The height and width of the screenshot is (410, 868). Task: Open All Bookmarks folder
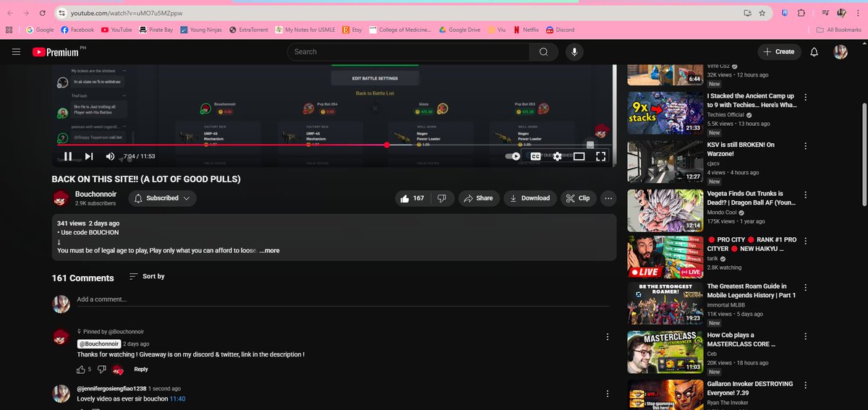pyautogui.click(x=838, y=30)
